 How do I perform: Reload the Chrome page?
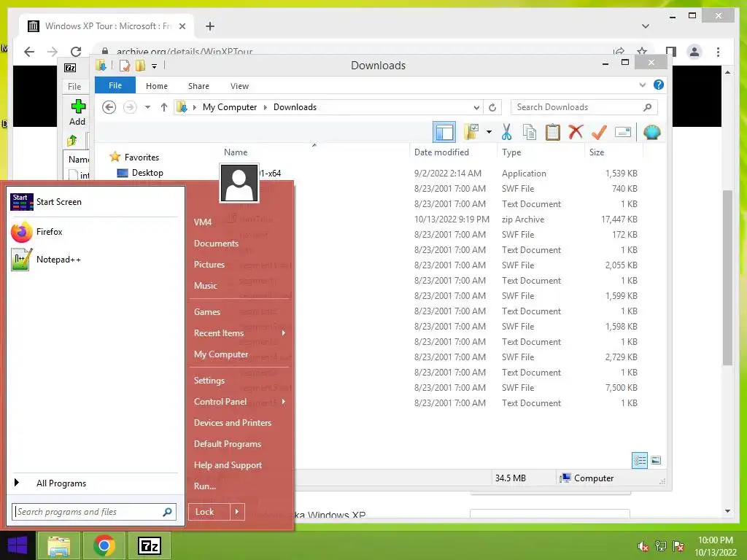point(76,52)
